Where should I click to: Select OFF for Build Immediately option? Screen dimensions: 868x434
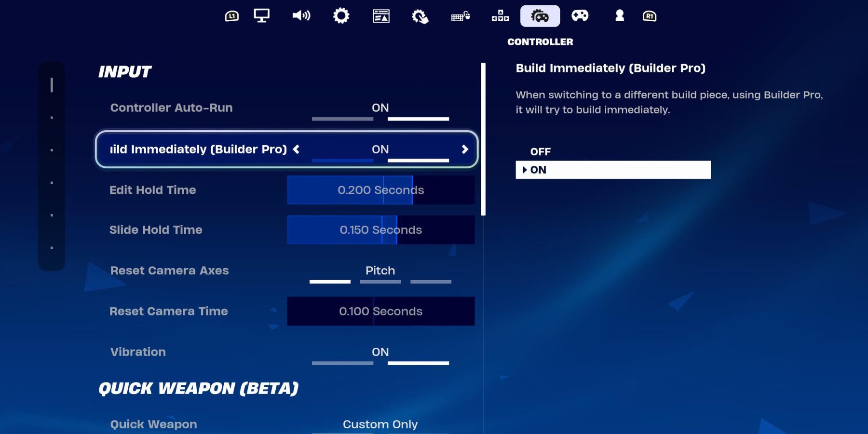(x=541, y=152)
